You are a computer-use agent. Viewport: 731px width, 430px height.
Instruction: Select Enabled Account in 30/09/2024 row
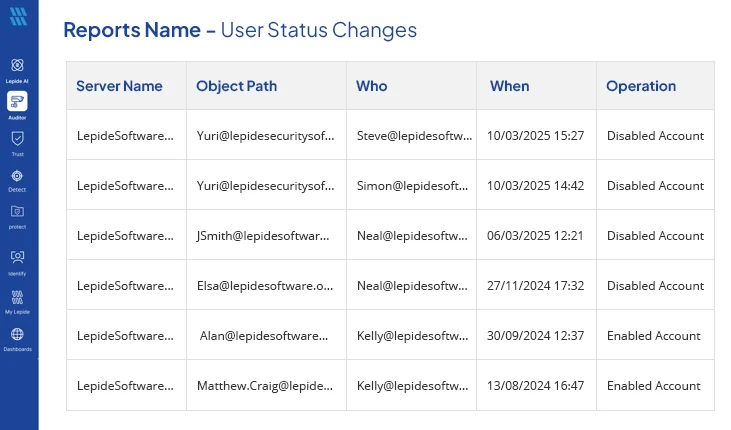pos(654,336)
